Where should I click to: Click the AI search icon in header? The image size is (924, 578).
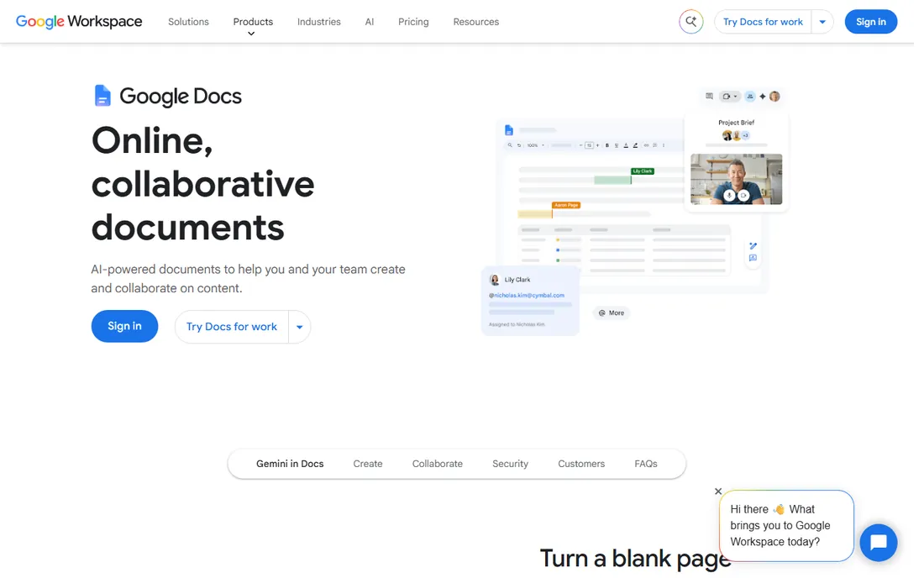(x=690, y=22)
